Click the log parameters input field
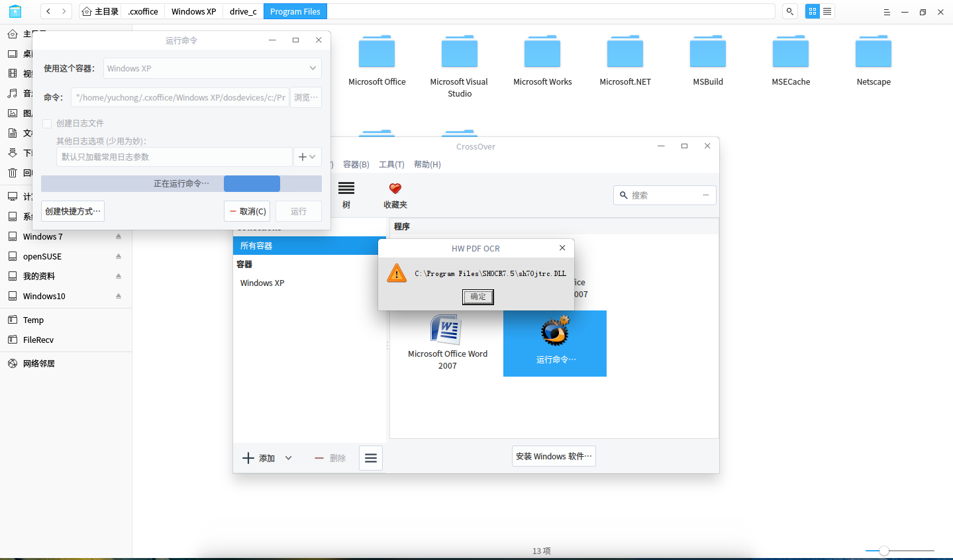This screenshot has height=560, width=953. point(174,157)
